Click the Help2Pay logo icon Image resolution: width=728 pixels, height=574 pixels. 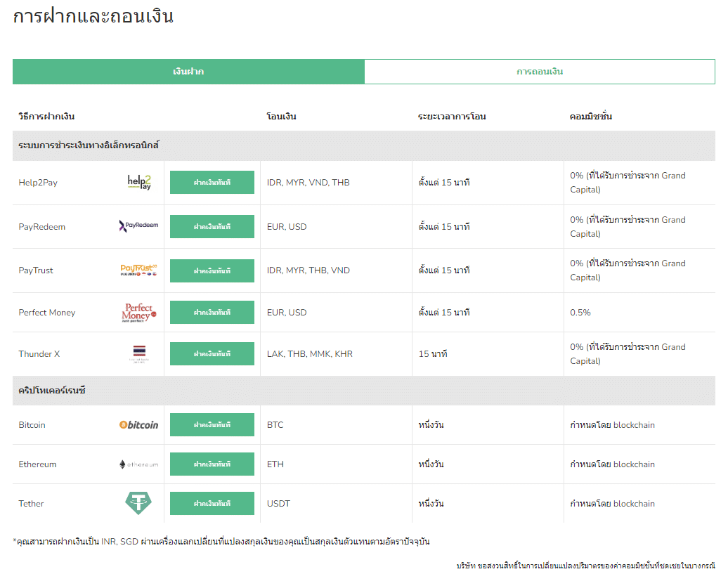click(x=138, y=183)
